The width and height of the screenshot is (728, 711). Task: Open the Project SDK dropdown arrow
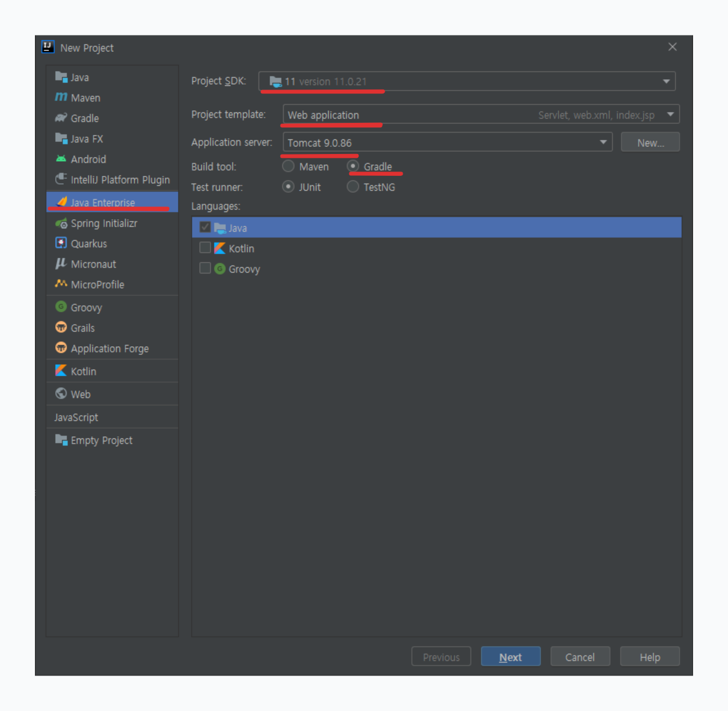[666, 81]
